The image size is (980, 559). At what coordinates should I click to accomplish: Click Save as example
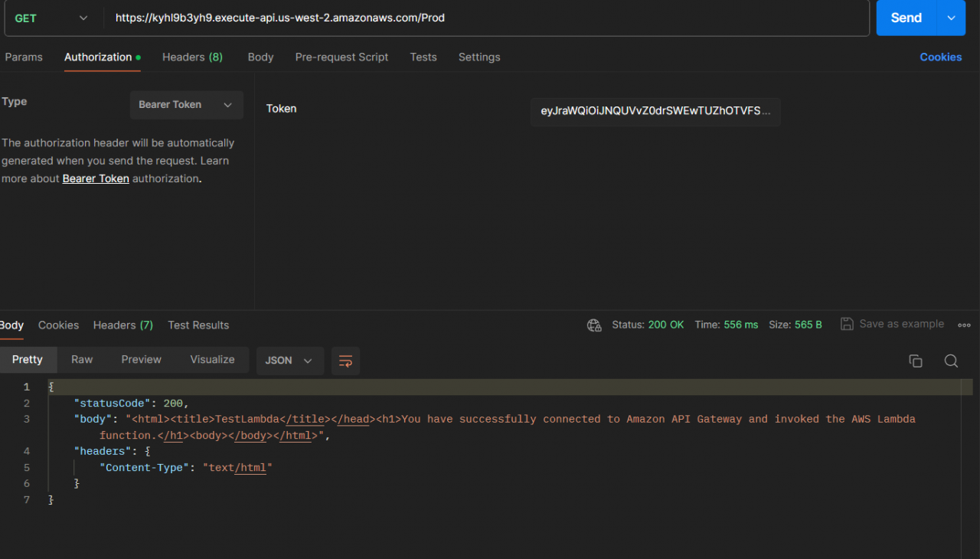pyautogui.click(x=892, y=324)
